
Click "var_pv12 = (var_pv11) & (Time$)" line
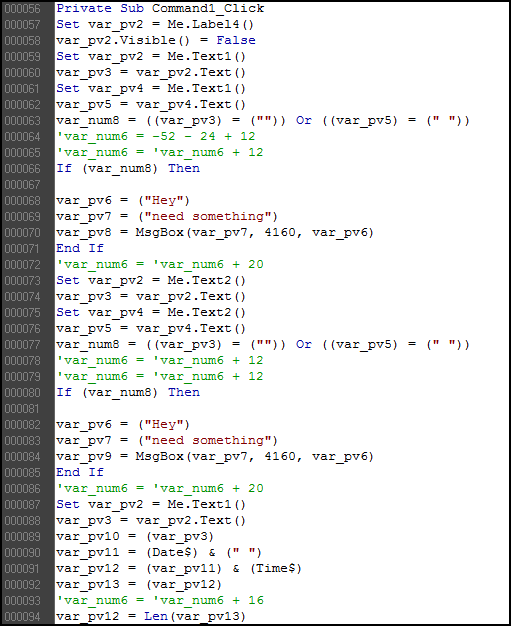(x=179, y=569)
